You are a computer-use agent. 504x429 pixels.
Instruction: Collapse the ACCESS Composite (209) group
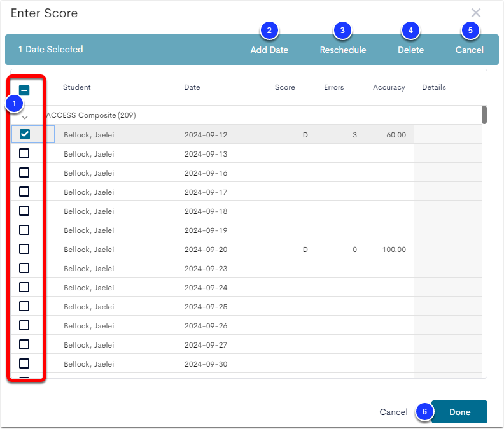(x=25, y=118)
